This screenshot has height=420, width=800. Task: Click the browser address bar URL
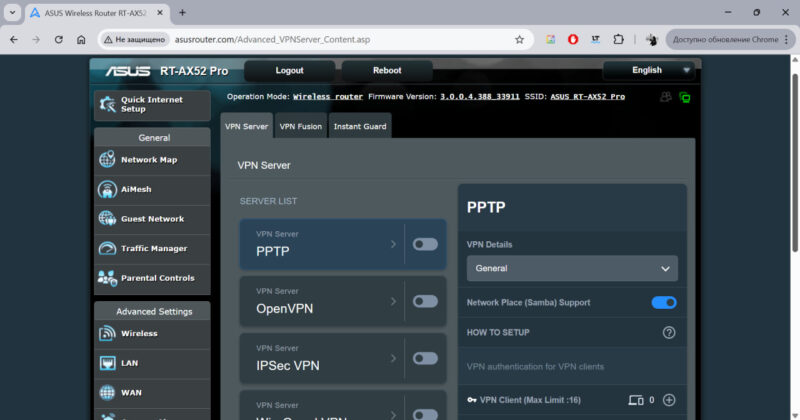[272, 39]
